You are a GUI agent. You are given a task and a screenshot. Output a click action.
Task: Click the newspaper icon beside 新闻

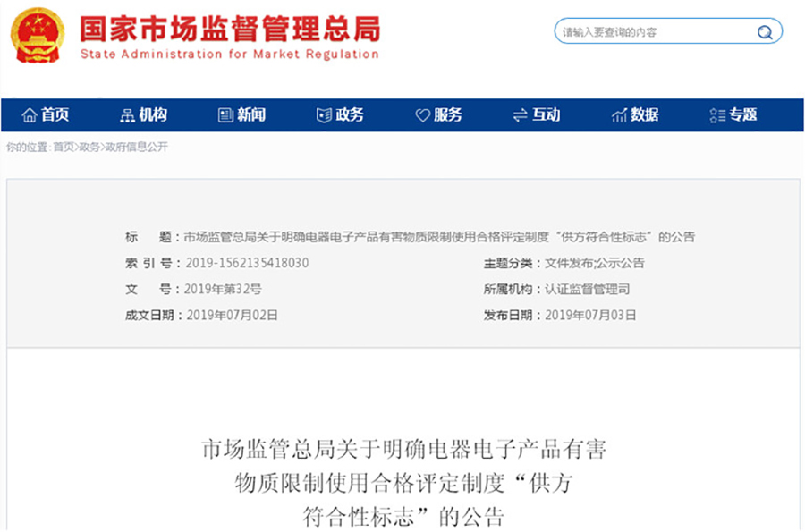(x=225, y=115)
